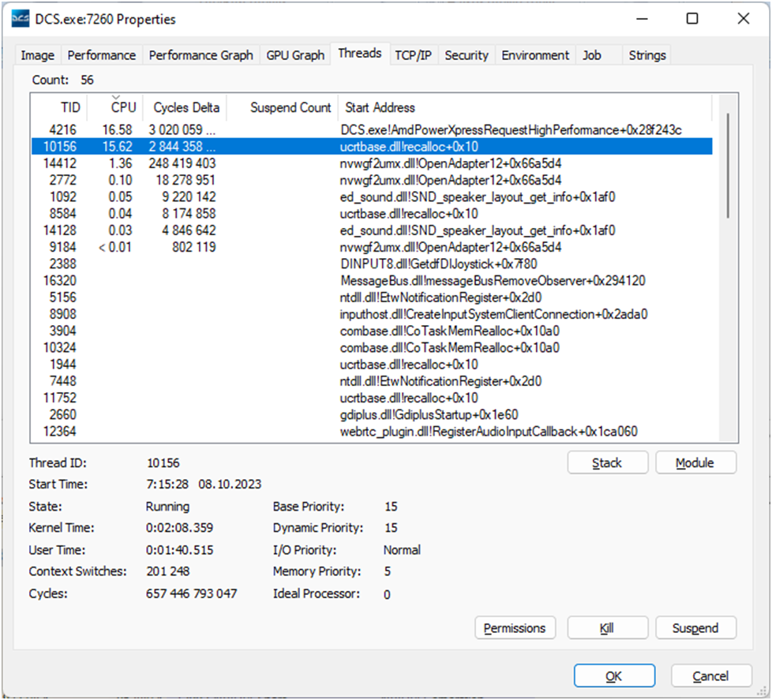
Task: Click the User Time value 0:01:40.515
Action: (179, 550)
